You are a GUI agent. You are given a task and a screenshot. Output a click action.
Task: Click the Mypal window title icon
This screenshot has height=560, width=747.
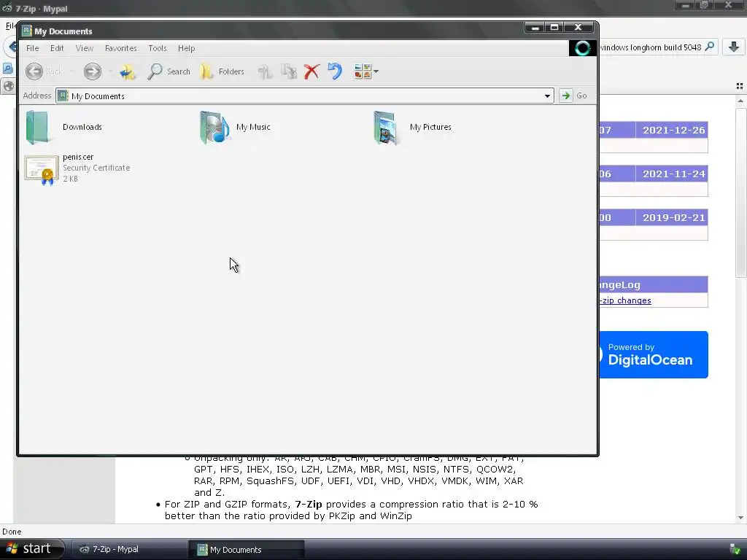coord(7,8)
